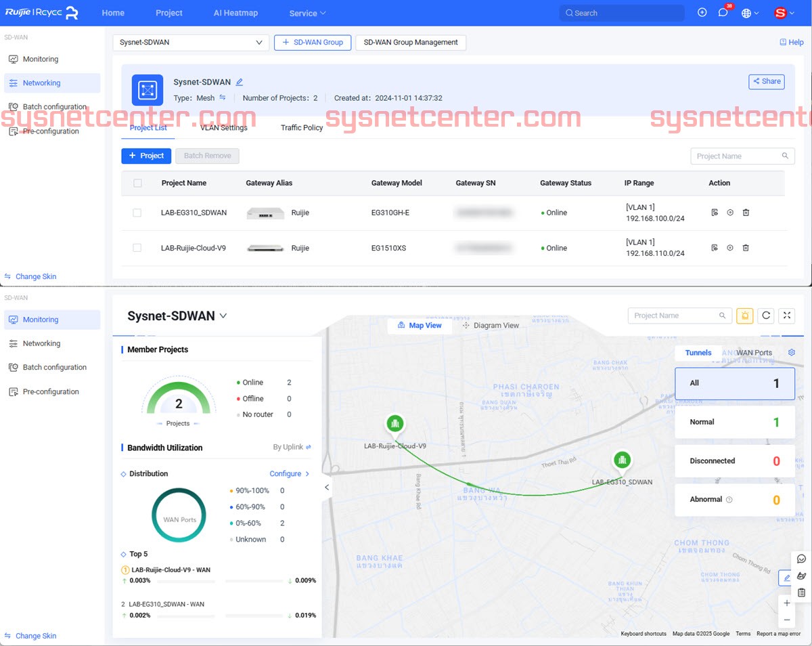Click the global Search field in top bar
Viewport: 812px width, 646px height.
pyautogui.click(x=622, y=13)
